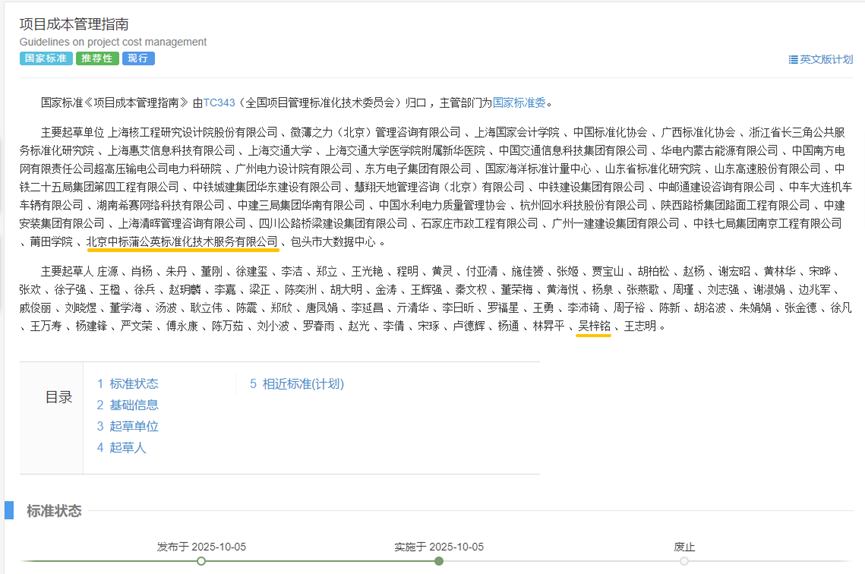Click the 发布于 2025-10-05 timeline marker
The width and height of the screenshot is (865, 574).
(201, 561)
